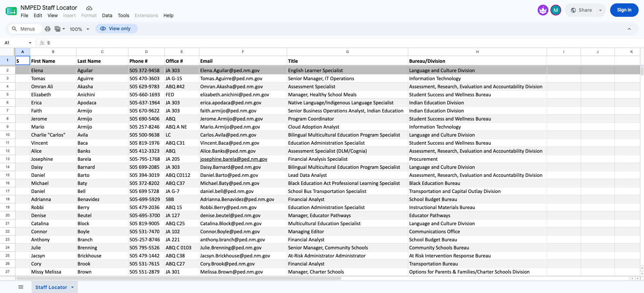Click cell 'Apodaca'
The height and width of the screenshot is (293, 644).
pyautogui.click(x=102, y=103)
